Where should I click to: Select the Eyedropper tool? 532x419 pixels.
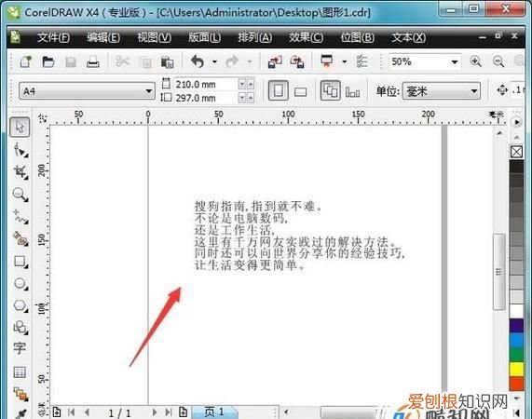pyautogui.click(x=21, y=413)
